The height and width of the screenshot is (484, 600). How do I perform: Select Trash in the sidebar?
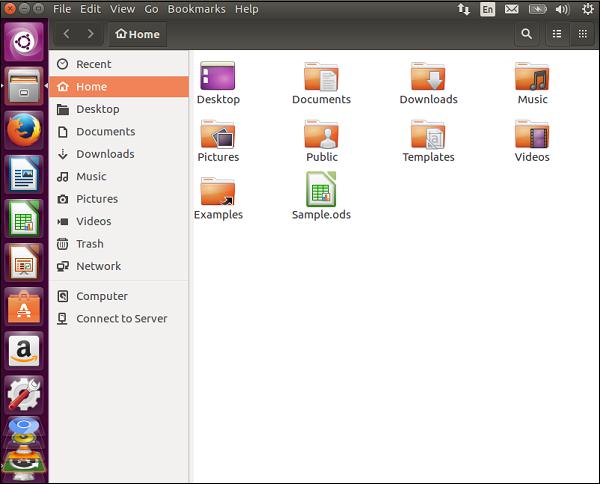click(x=89, y=244)
